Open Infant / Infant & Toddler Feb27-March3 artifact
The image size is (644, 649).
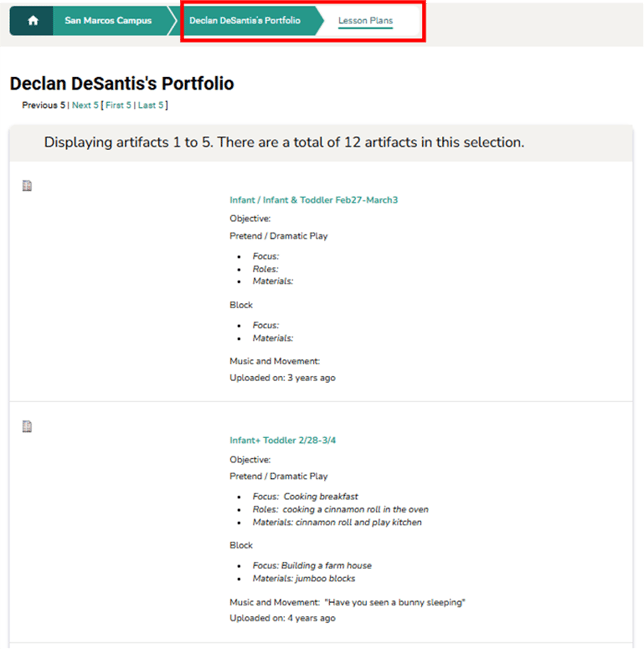(x=313, y=200)
